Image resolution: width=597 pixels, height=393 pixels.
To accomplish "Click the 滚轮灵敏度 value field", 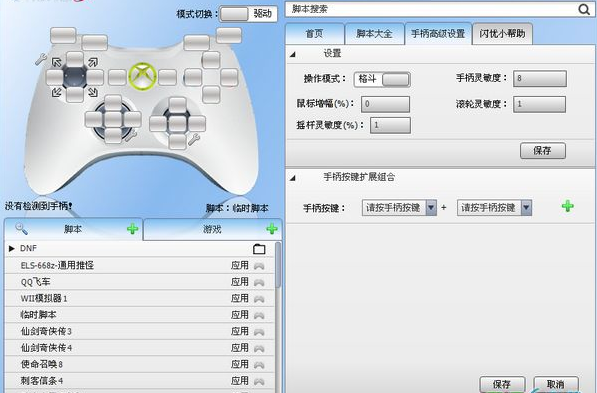I will [x=540, y=104].
